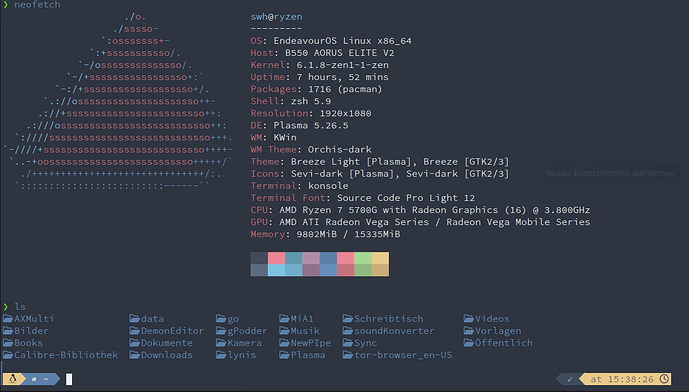Image resolution: width=689 pixels, height=392 pixels.
Task: Click the home icon in the prompt segment
Action: (34, 379)
